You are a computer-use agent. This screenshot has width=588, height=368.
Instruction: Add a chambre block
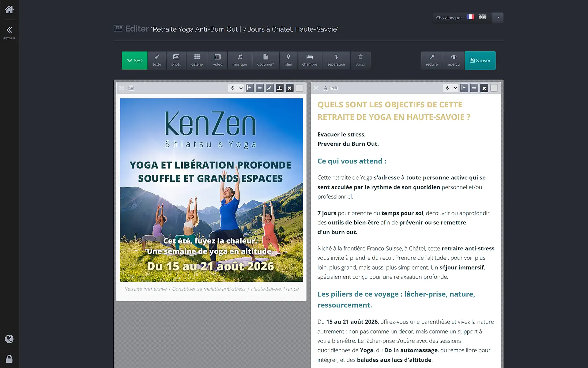(310, 60)
